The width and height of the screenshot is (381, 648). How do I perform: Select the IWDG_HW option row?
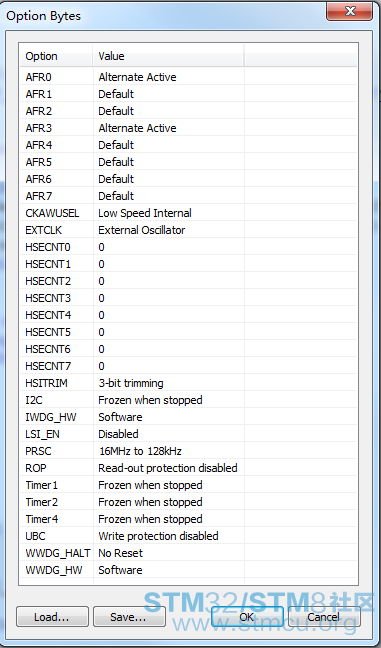tap(188, 417)
